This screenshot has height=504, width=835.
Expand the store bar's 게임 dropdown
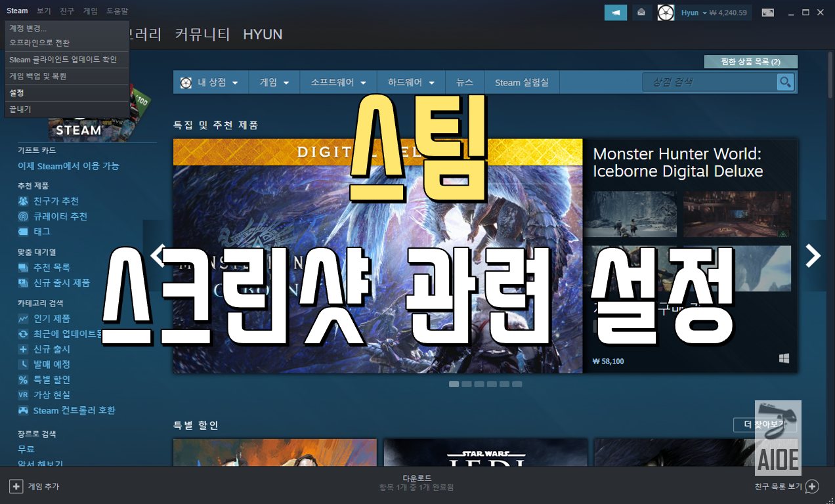tap(275, 83)
